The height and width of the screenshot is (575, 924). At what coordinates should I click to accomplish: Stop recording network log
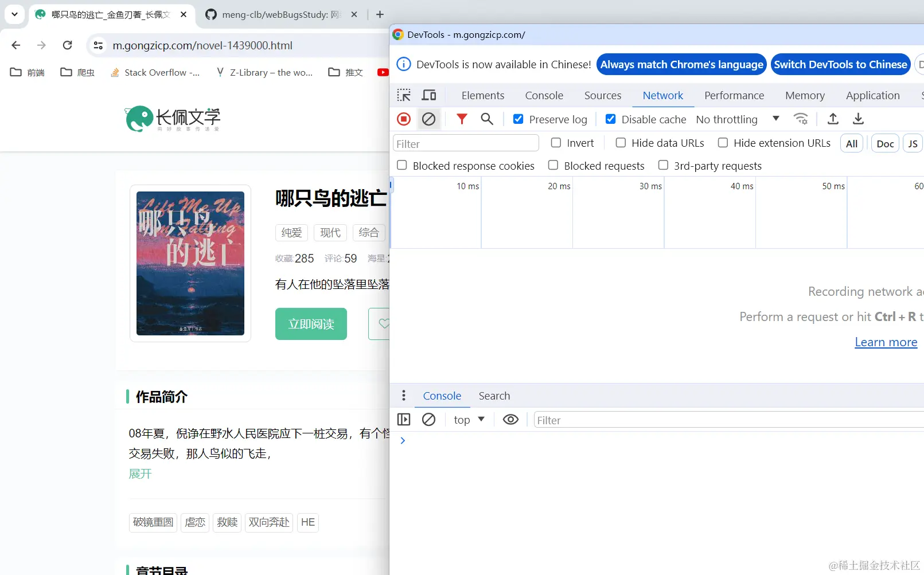point(404,119)
